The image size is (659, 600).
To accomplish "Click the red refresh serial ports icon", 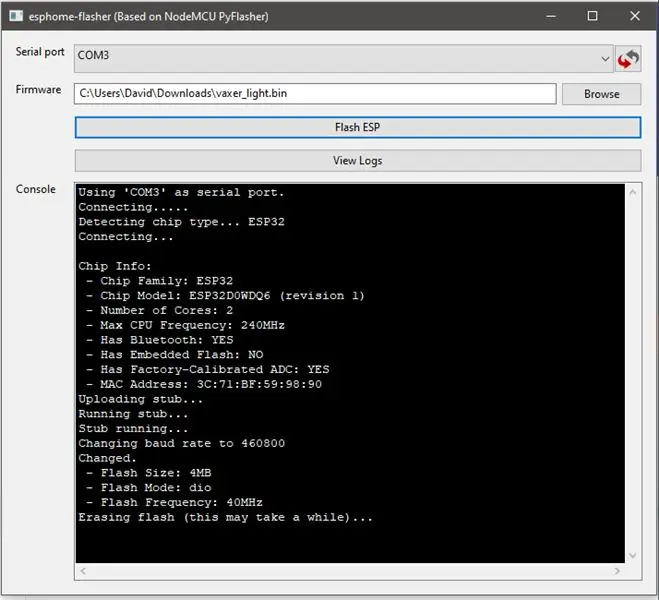I will coord(628,59).
